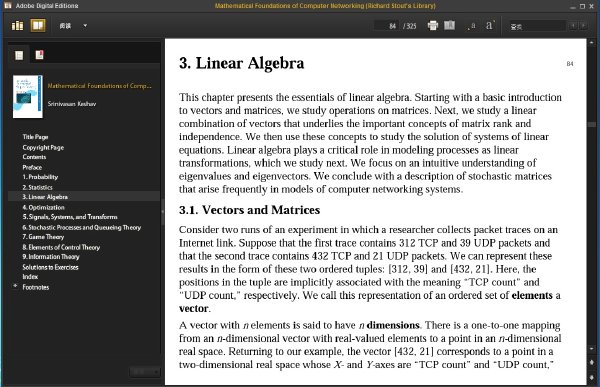The width and height of the screenshot is (600, 387).
Task: Open the reading menu dropdown arrow
Action: (85, 26)
